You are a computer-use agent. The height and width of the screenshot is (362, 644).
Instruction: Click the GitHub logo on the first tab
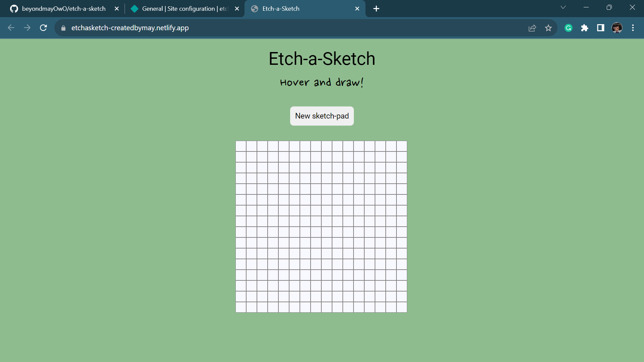click(x=14, y=9)
